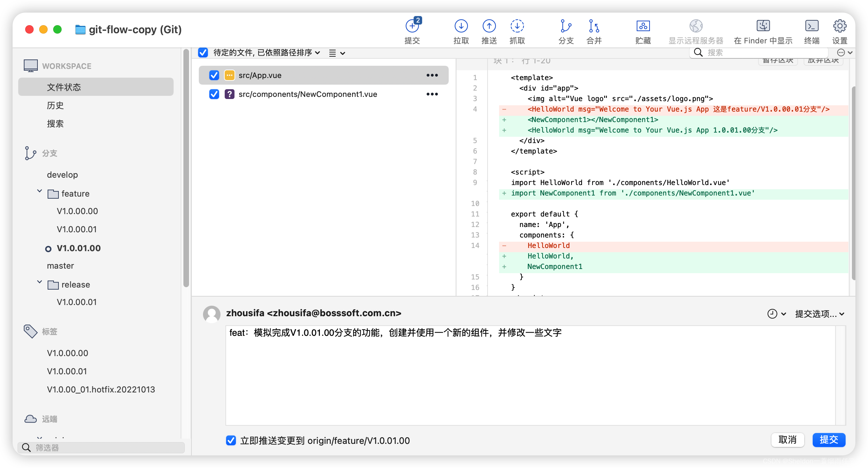Open the diff options ellipsis dropdown
Viewport: 868px width, 468px height.
[x=845, y=52]
